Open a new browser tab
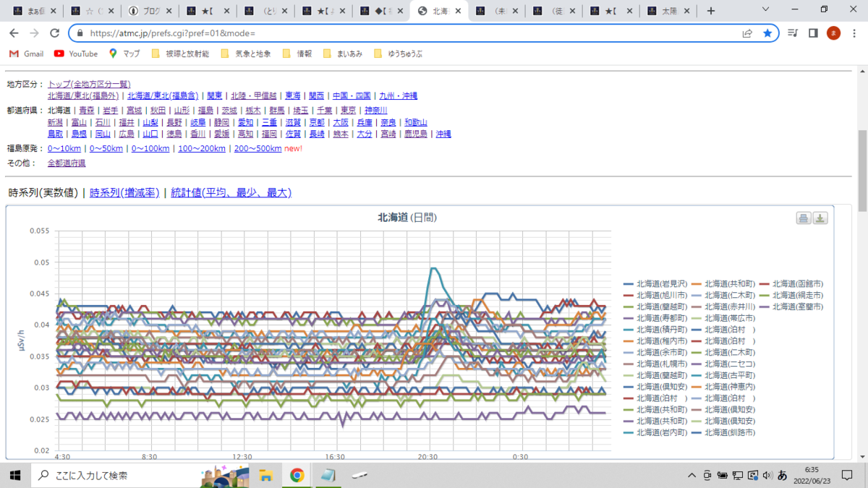The image size is (868, 488). [711, 11]
